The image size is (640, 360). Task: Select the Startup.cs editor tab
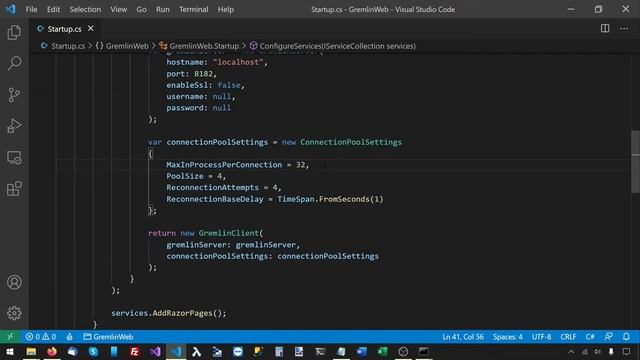64,29
